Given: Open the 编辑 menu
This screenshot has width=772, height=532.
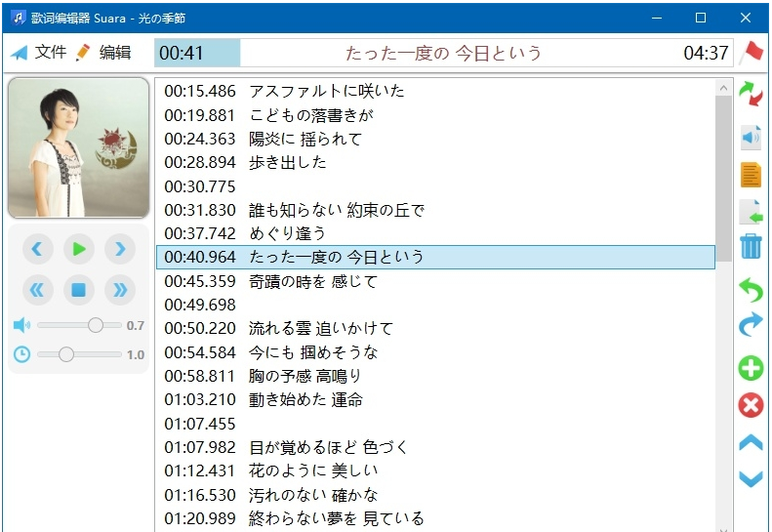Looking at the screenshot, I should 103,53.
